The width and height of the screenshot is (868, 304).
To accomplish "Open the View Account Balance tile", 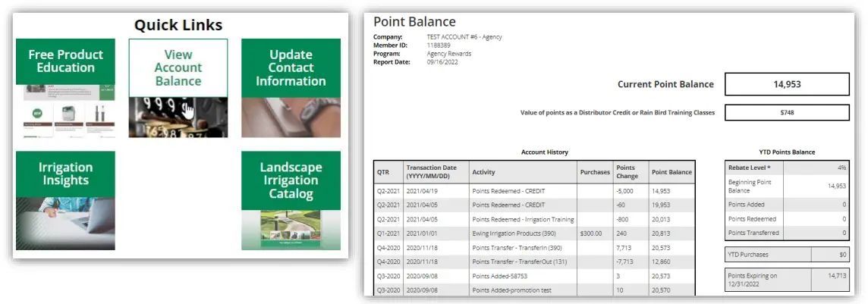I will point(178,88).
